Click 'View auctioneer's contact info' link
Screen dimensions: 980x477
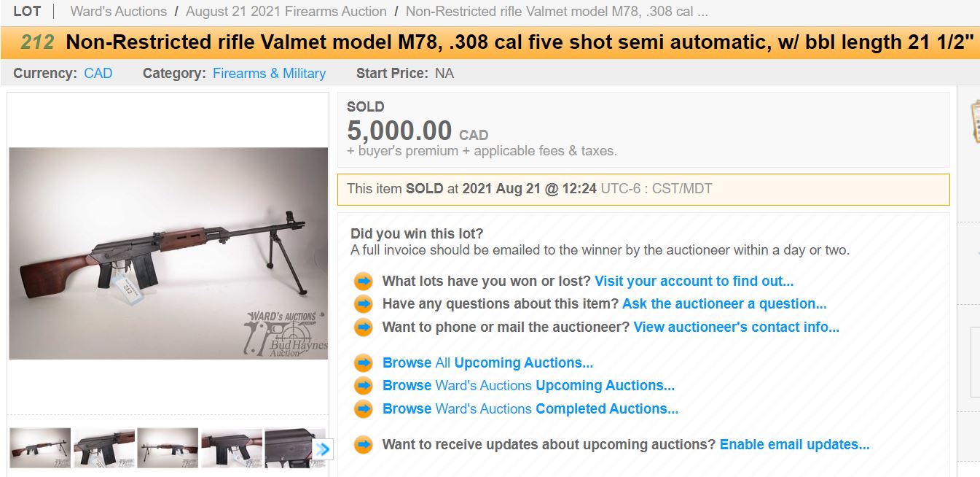pos(736,327)
